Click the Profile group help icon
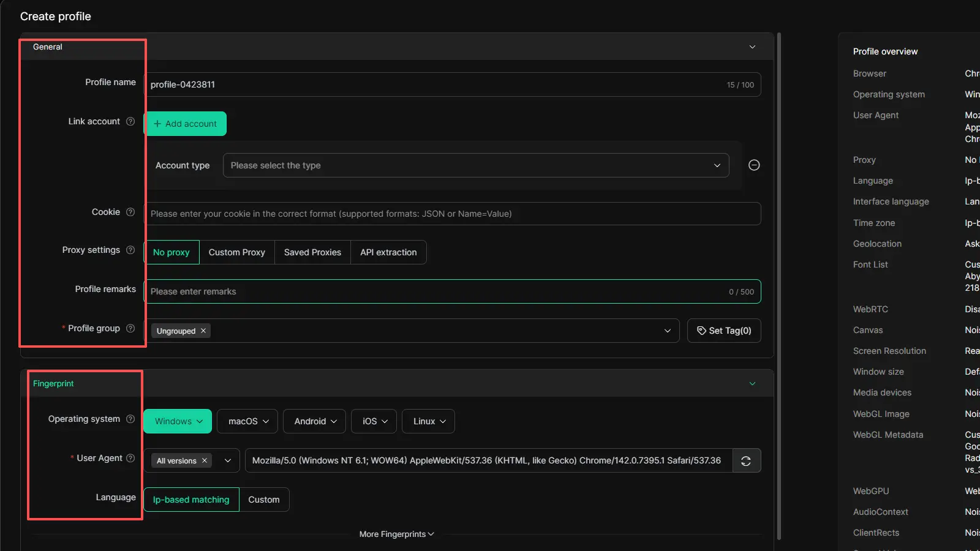 coord(130,328)
